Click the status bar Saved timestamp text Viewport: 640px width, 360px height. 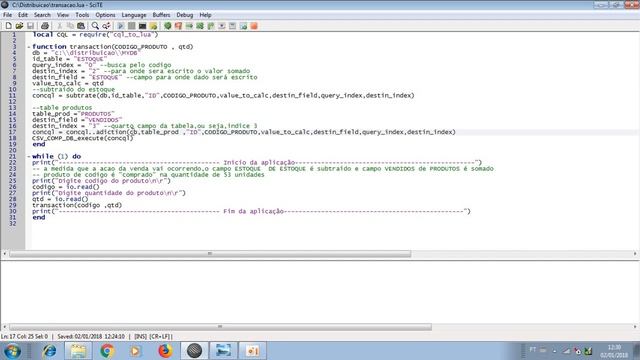(x=91, y=337)
